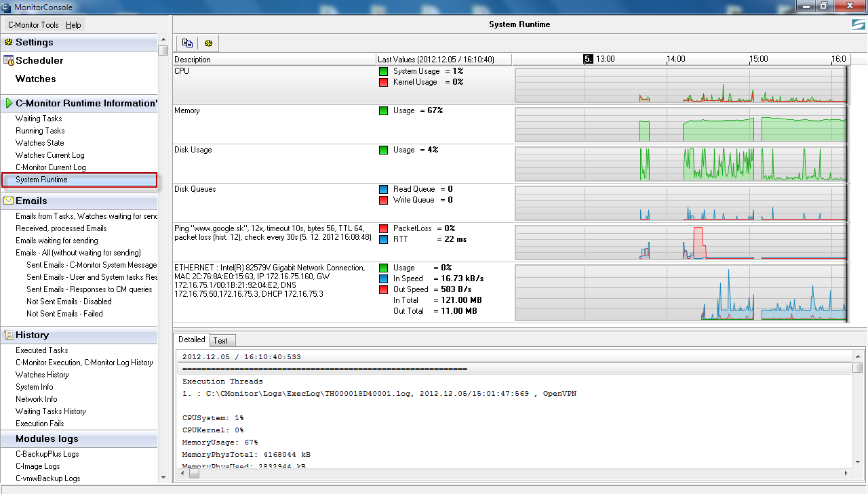868x494 pixels.
Task: Open Emails from Tasks, Watches waiting for sending
Action: (87, 216)
